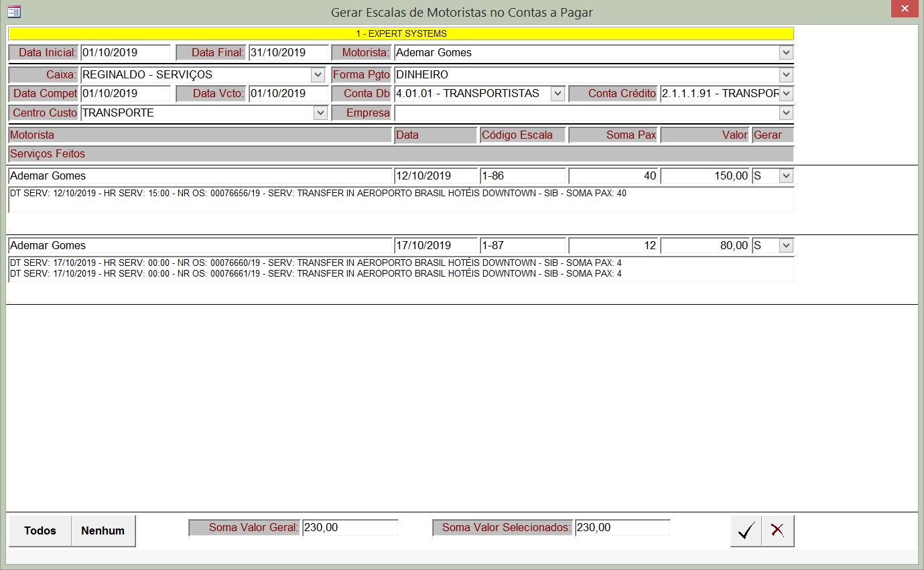Toggle Gerar dropdown for escala 1-86
The width and height of the screenshot is (924, 570).
[786, 176]
